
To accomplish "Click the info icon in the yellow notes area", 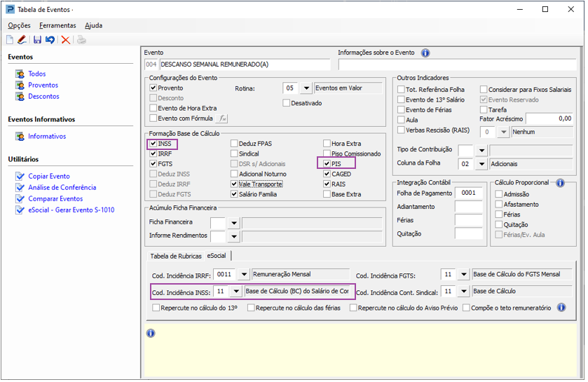I will (x=151, y=333).
